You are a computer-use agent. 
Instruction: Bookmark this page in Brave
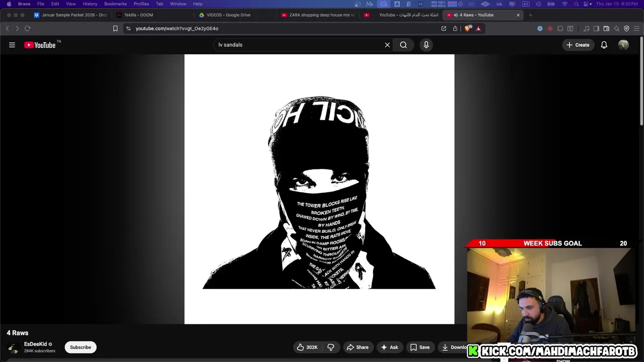[x=115, y=29]
